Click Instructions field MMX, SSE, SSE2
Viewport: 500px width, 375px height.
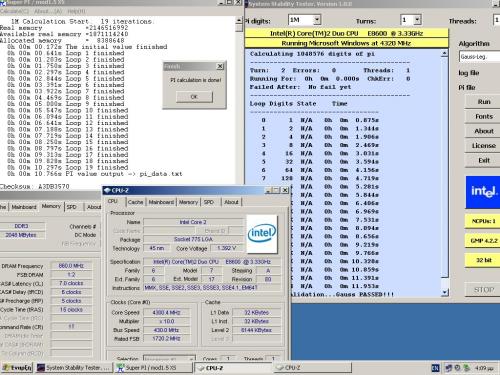point(212,288)
